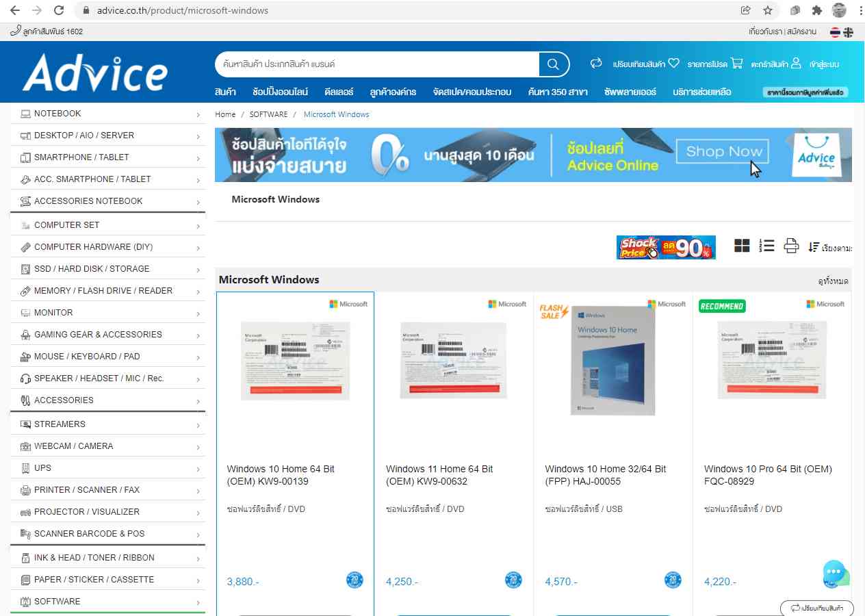
Task: Open the ดีลเลอร์ menu item
Action: point(339,92)
